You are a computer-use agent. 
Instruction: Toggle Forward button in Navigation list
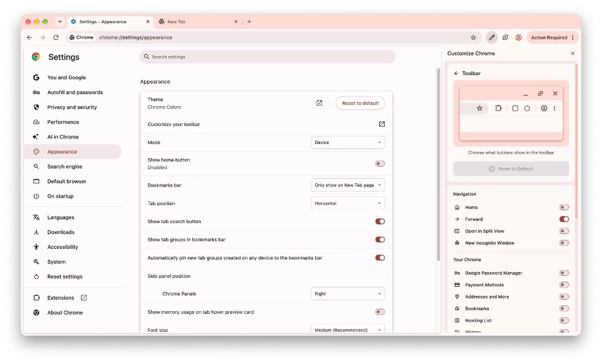pos(563,219)
